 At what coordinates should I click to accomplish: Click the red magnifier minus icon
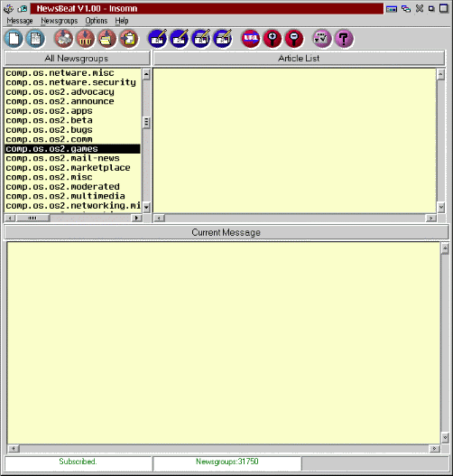coord(294,39)
